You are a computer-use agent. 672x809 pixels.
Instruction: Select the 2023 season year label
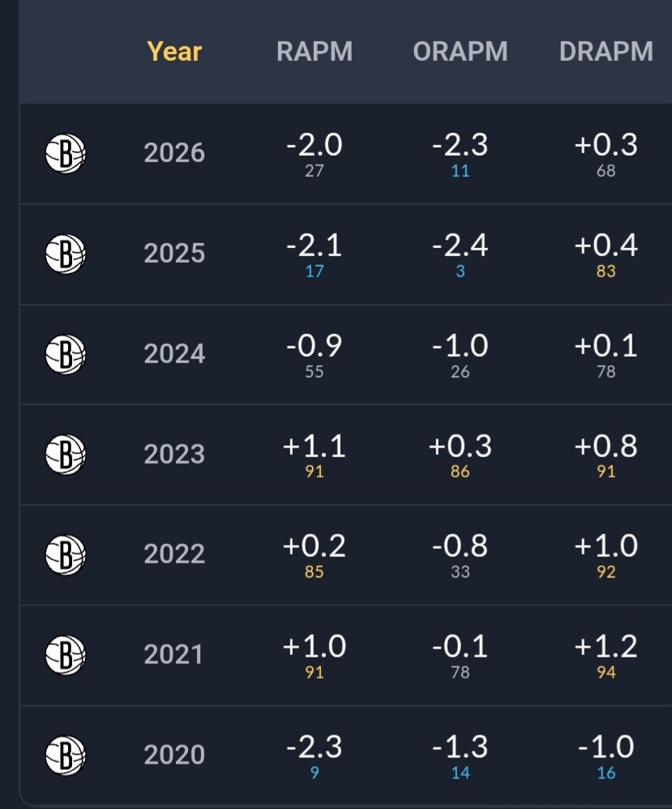[x=174, y=454]
